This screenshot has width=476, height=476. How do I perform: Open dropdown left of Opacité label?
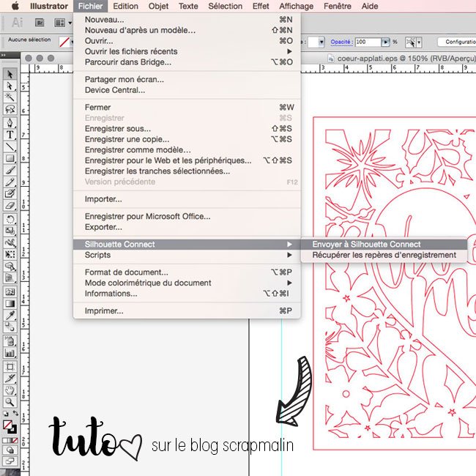point(321,42)
